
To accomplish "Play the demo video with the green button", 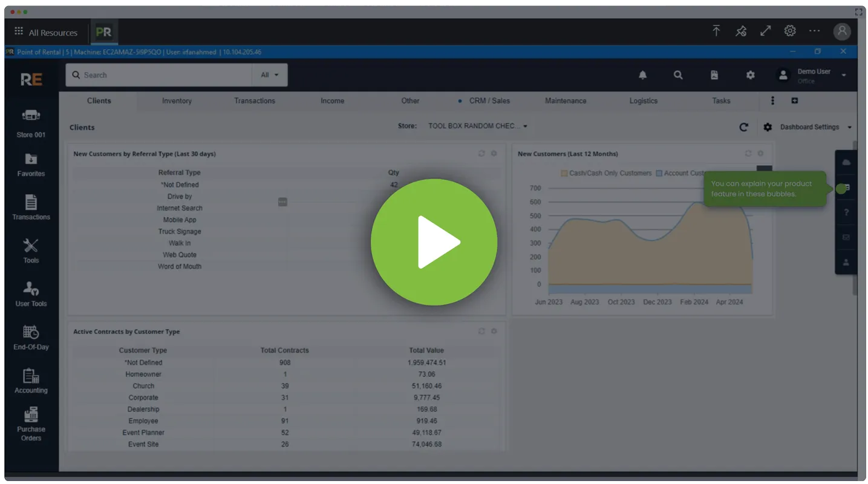I will coord(434,241).
